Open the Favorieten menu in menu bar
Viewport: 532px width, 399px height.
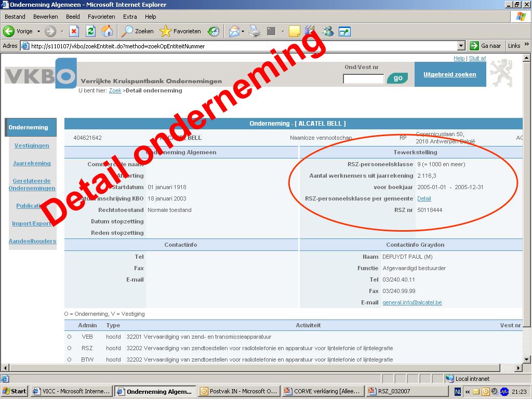[101, 17]
